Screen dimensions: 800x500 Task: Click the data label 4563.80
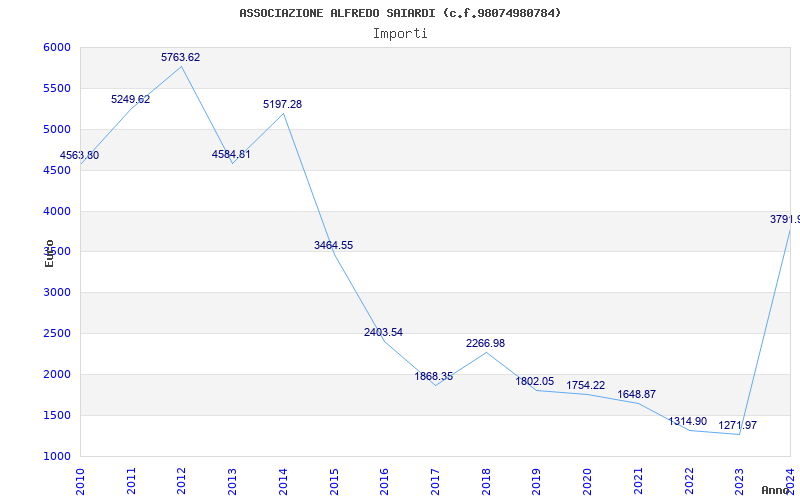coord(80,156)
